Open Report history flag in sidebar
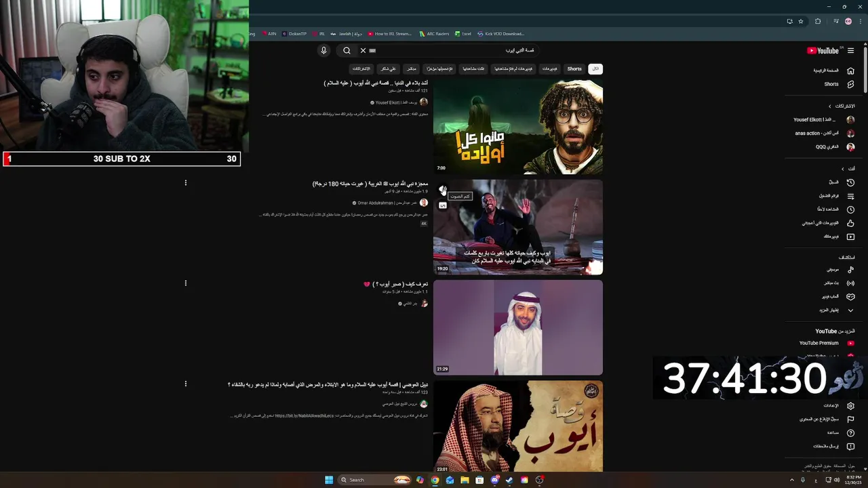 point(850,419)
